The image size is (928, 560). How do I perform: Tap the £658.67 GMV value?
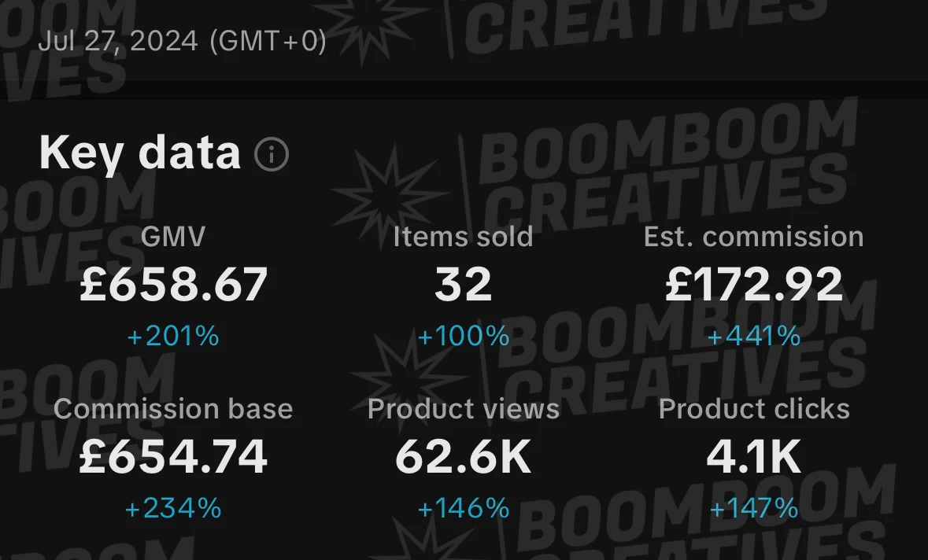click(173, 285)
